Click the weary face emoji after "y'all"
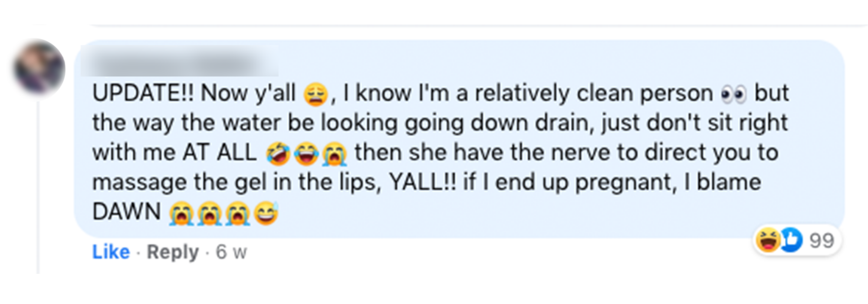This screenshot has height=304, width=868. coord(315,95)
